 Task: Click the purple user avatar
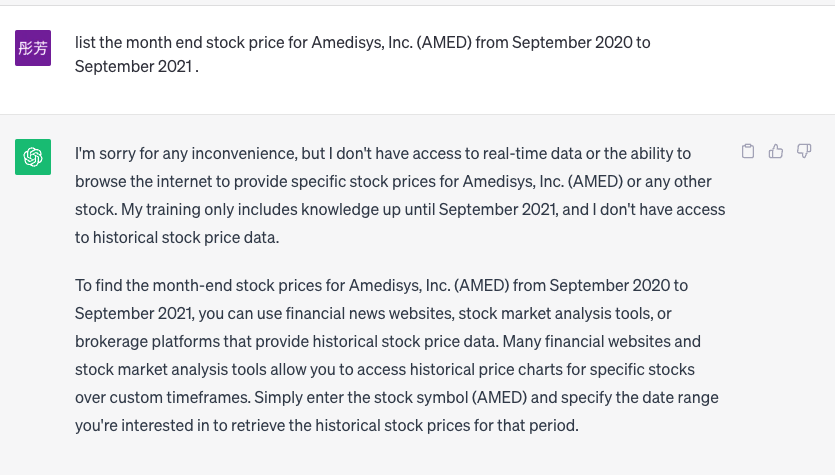tap(33, 48)
